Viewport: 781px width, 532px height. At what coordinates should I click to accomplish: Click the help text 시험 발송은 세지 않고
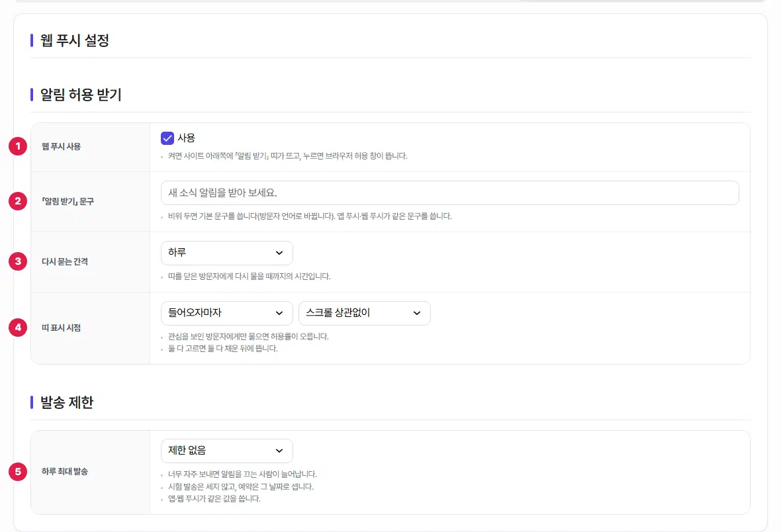[240, 486]
